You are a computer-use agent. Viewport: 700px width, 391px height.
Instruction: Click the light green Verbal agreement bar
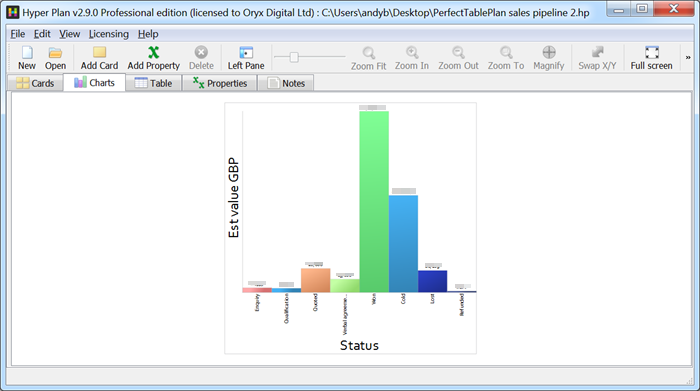point(345,286)
